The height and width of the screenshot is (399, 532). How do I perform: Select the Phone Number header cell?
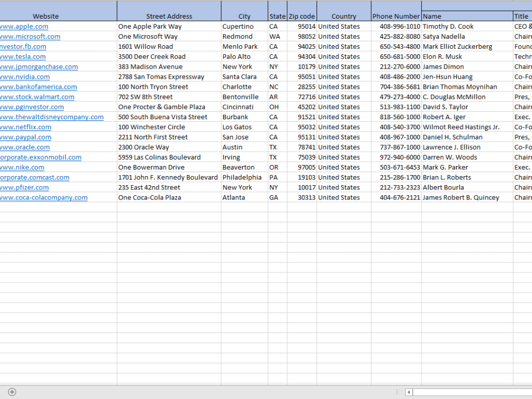(396, 11)
